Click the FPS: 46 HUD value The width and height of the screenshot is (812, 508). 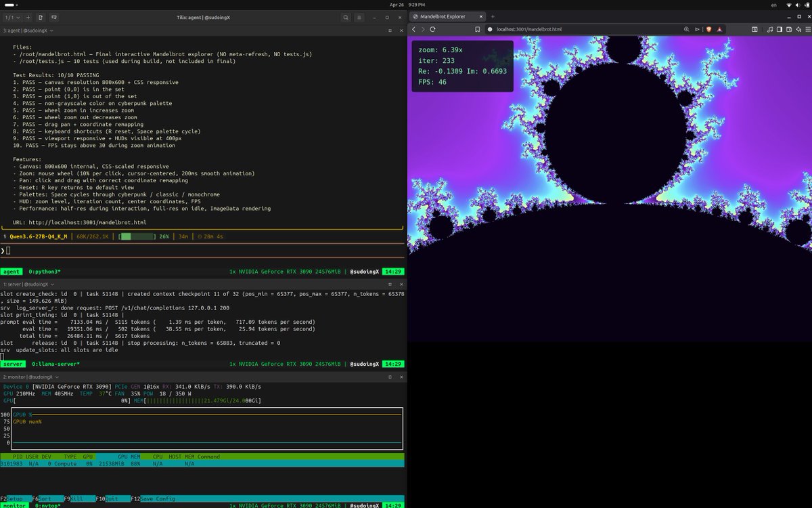point(432,83)
